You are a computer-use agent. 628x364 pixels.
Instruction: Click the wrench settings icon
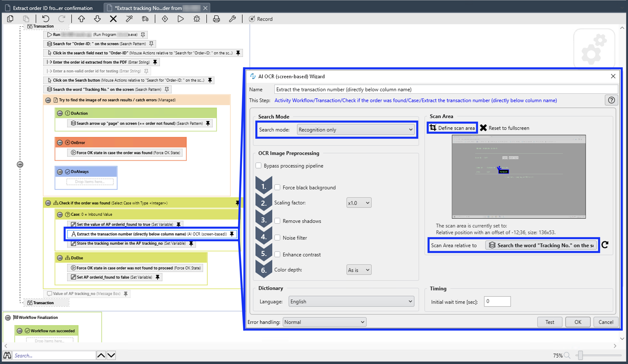(x=232, y=19)
